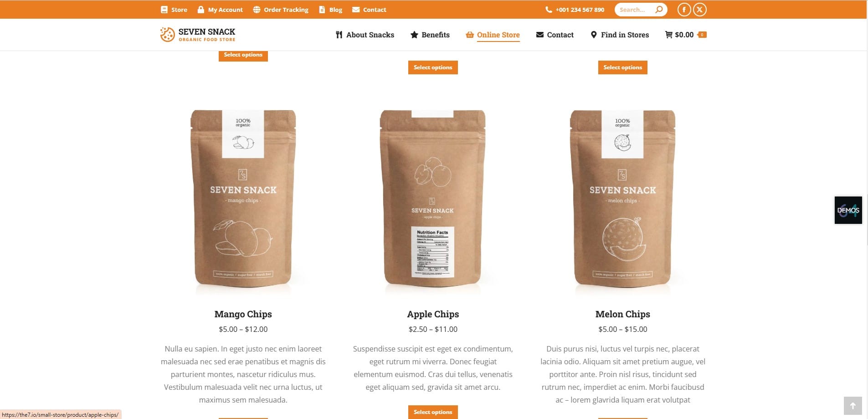Open the Melon Chips product title

pos(622,314)
